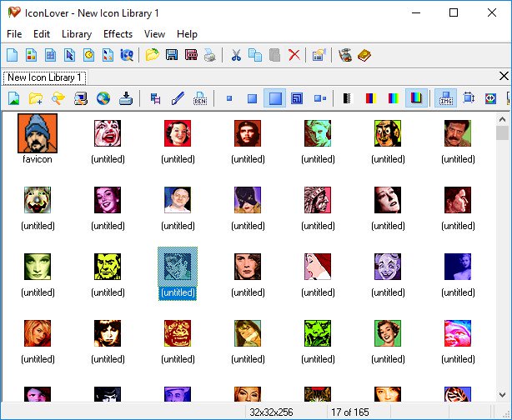Image resolution: width=512 pixels, height=420 pixels.
Task: Toggle the nested squares size button
Action: [297, 98]
